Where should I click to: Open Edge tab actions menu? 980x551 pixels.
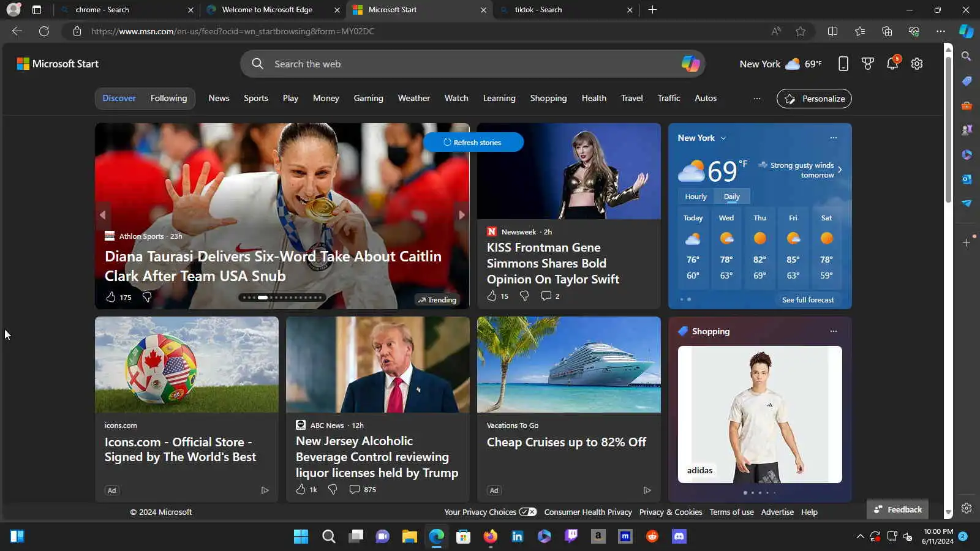coord(37,10)
